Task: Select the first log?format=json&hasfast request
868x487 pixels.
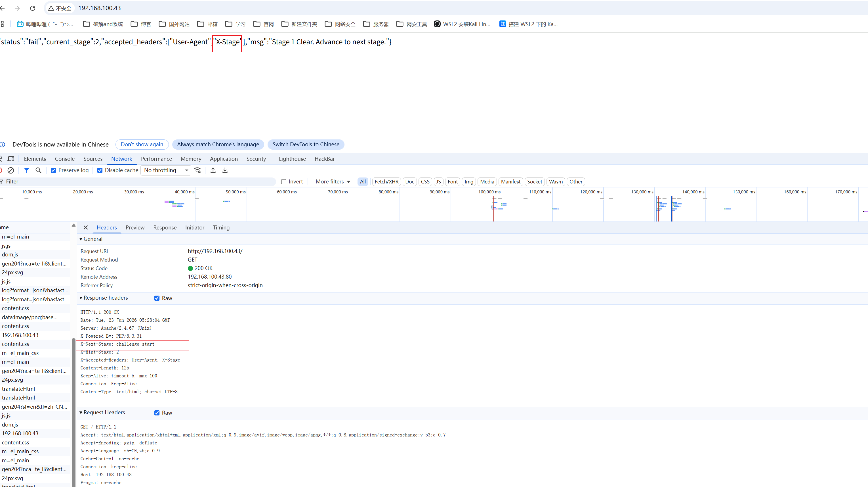Action: (x=35, y=290)
